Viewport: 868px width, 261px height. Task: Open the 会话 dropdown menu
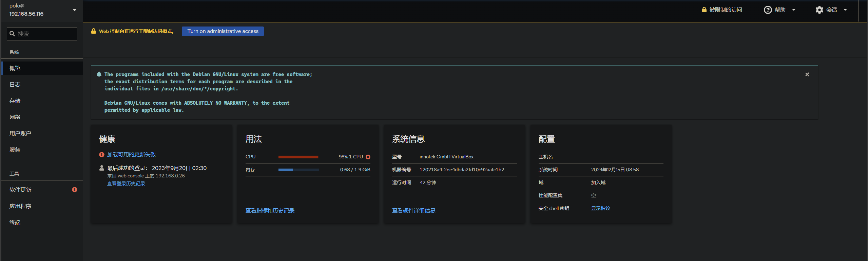point(832,10)
